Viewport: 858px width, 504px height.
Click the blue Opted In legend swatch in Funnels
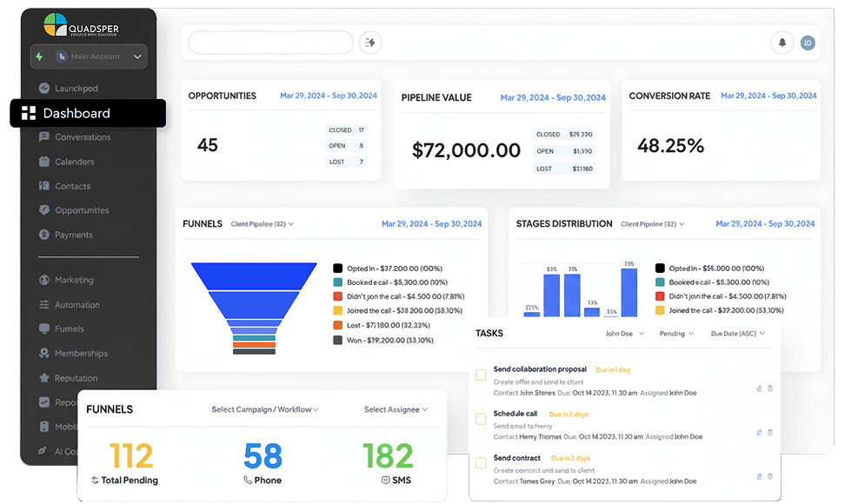click(337, 269)
